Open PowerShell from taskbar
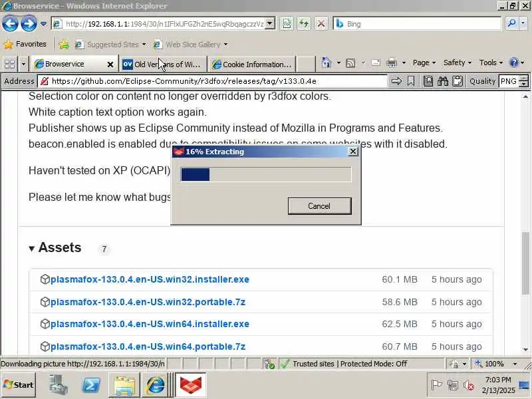The width and height of the screenshot is (532, 399). tap(91, 385)
